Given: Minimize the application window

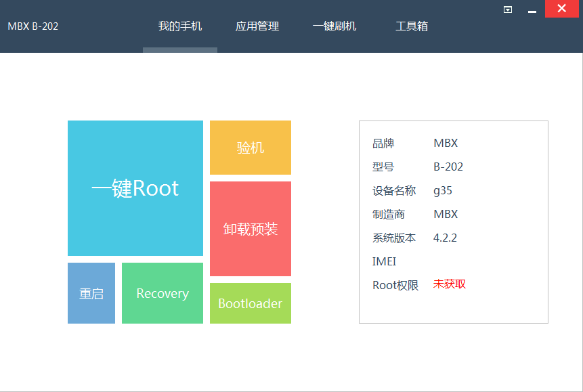Looking at the screenshot, I should 532,9.
